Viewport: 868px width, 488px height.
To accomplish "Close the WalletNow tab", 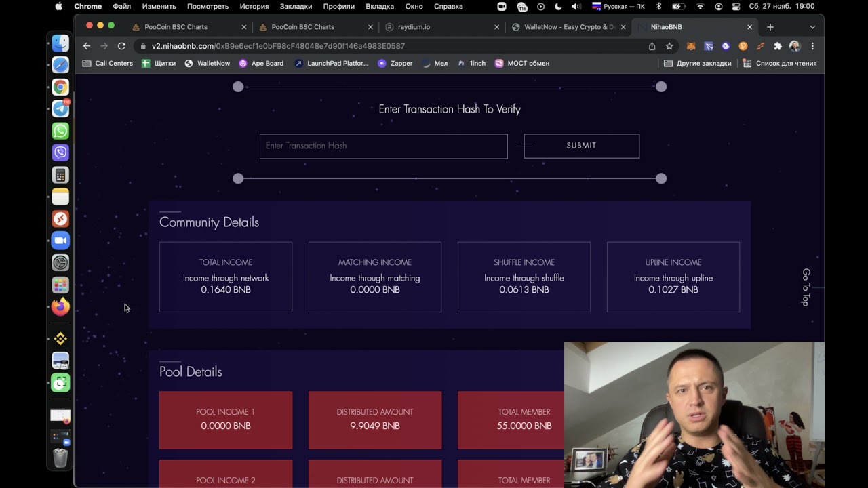I will (624, 27).
